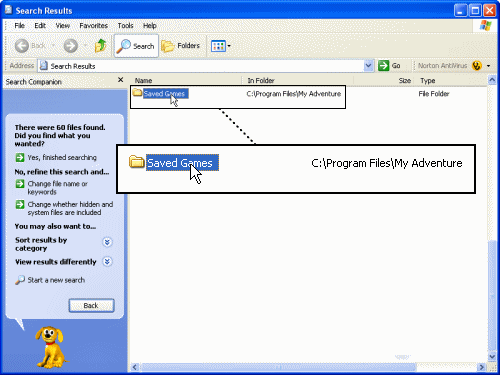Image resolution: width=500 pixels, height=375 pixels.
Task: Click the horizontal scrollbar right arrow
Action: click(481, 367)
